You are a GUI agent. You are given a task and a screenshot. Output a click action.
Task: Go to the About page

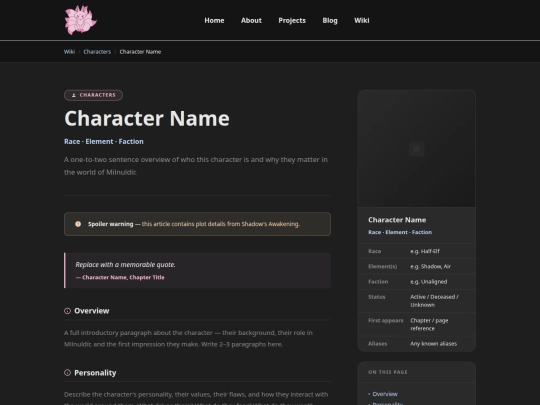[251, 21]
